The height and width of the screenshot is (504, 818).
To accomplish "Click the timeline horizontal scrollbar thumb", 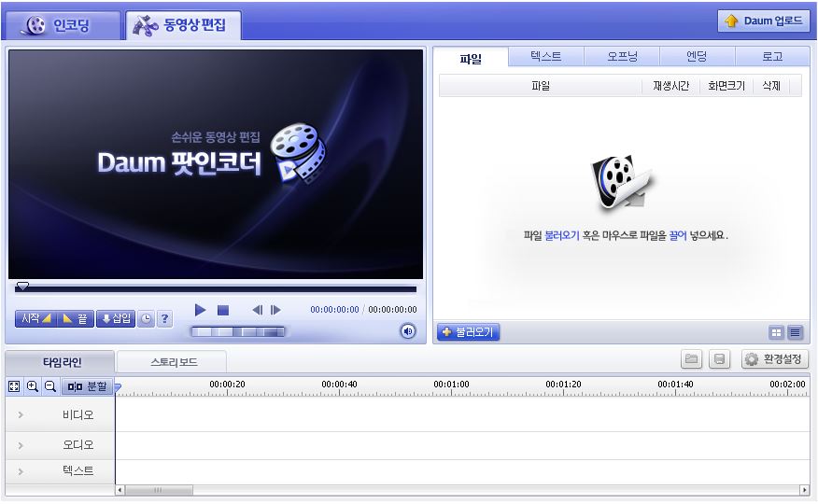I will coord(159,490).
